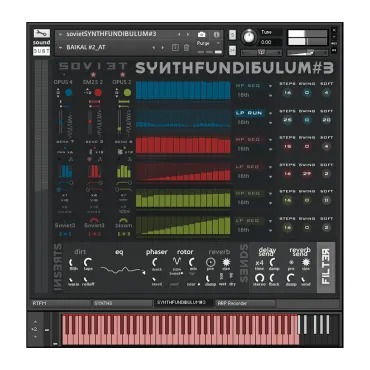Open the sovietSYNTHFUNDIBULUM#3 instrument dropdown

pos(60,34)
